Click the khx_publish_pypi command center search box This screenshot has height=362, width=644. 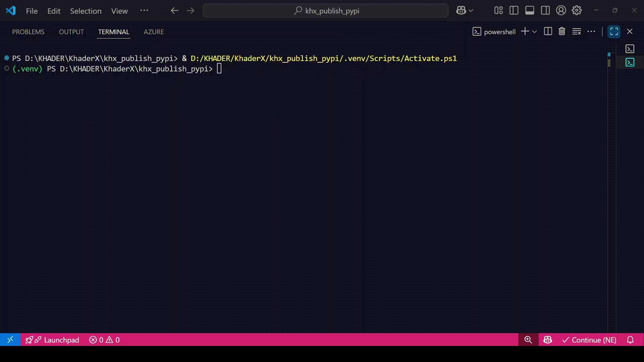coord(326,11)
